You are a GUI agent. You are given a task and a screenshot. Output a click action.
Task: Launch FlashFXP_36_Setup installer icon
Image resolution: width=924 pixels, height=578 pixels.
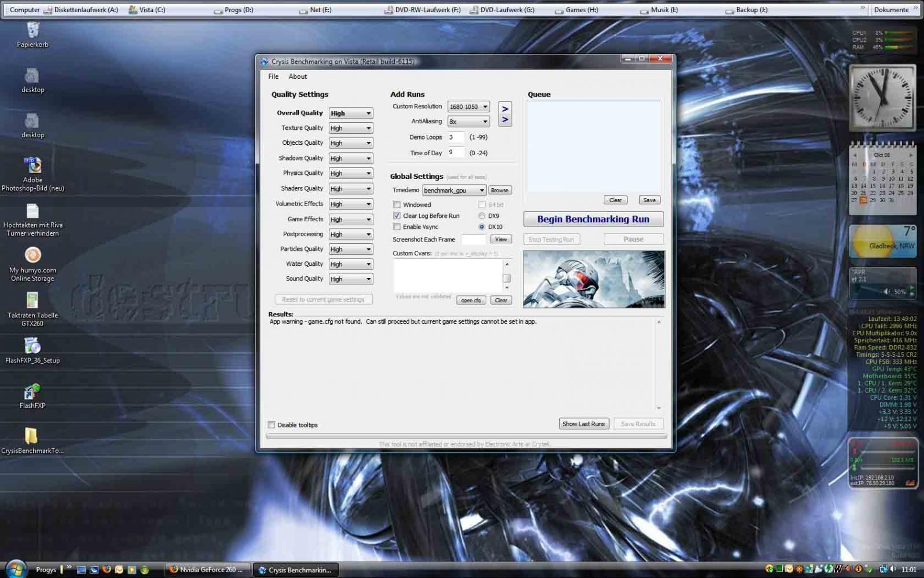point(32,350)
